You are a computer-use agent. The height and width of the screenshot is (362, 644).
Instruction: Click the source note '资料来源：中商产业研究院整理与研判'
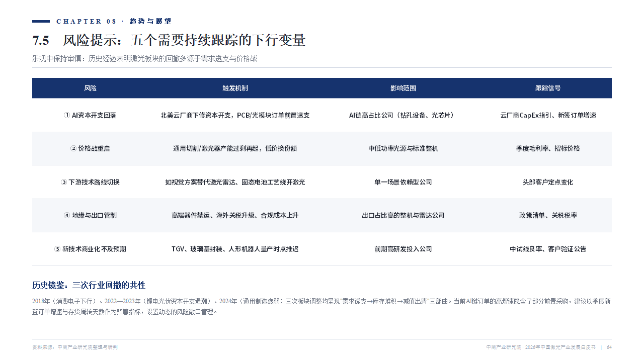point(75,347)
